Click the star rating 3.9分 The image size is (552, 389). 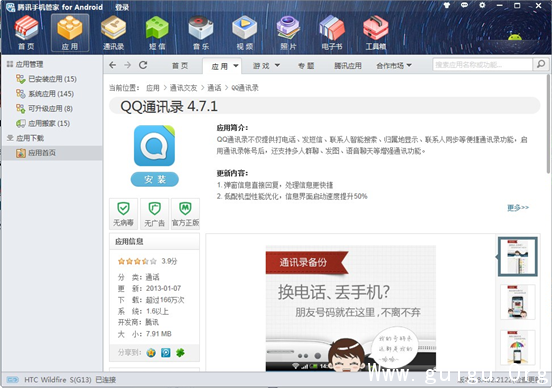[147, 261]
